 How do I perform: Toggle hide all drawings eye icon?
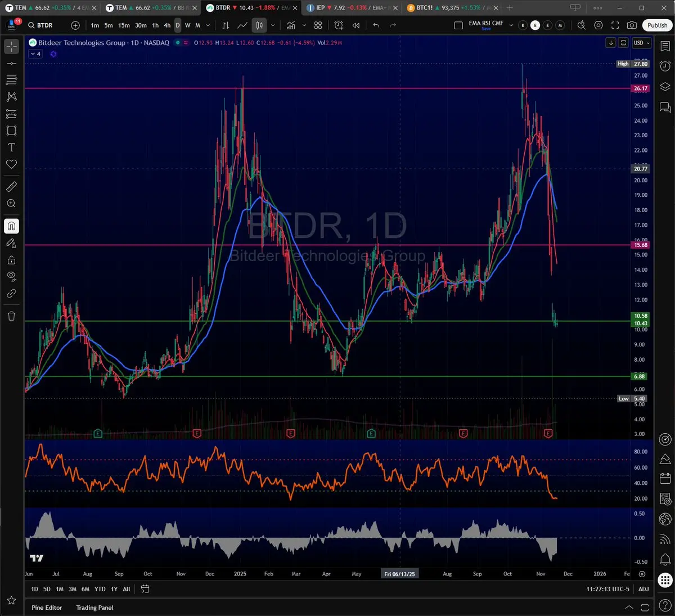click(x=11, y=276)
